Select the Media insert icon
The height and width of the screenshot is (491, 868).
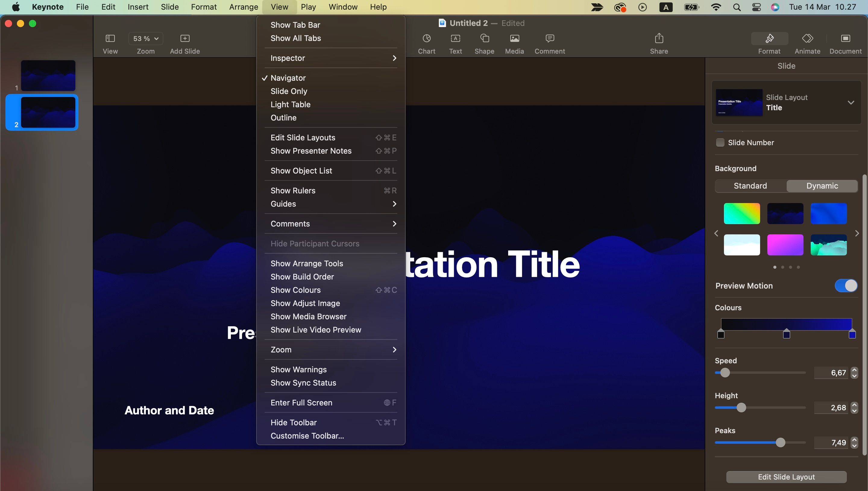514,38
